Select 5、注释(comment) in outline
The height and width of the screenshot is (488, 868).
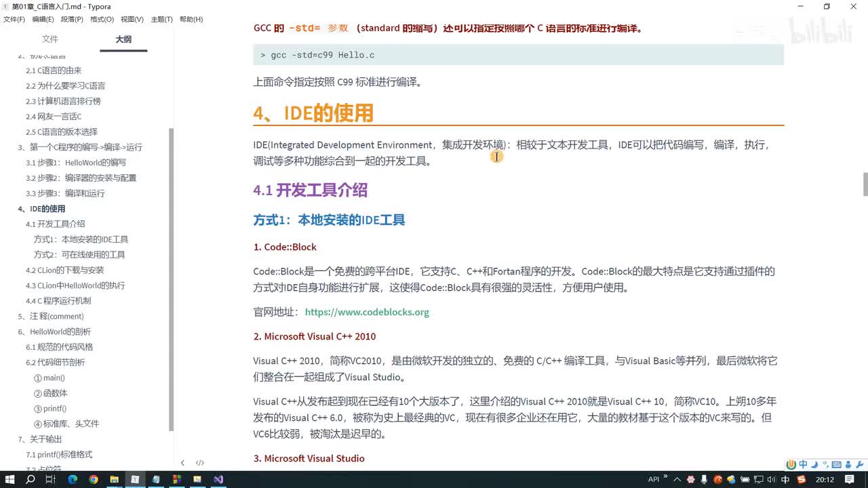51,317
